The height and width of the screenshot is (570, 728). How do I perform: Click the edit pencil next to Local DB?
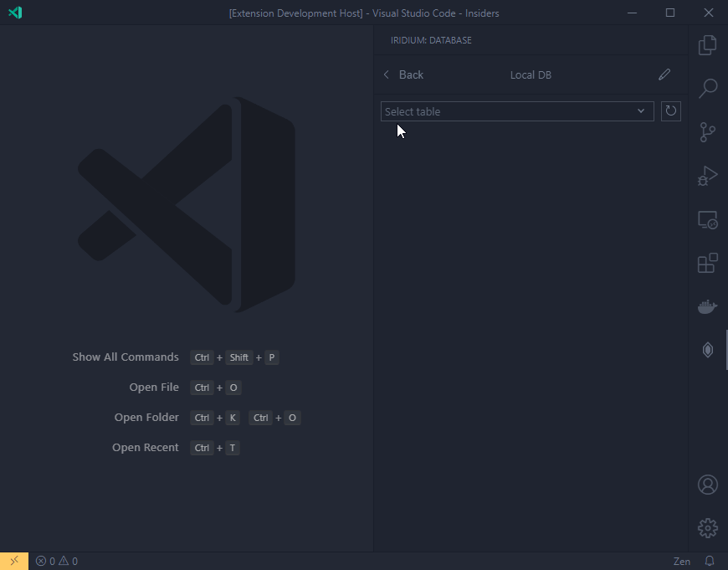664,74
